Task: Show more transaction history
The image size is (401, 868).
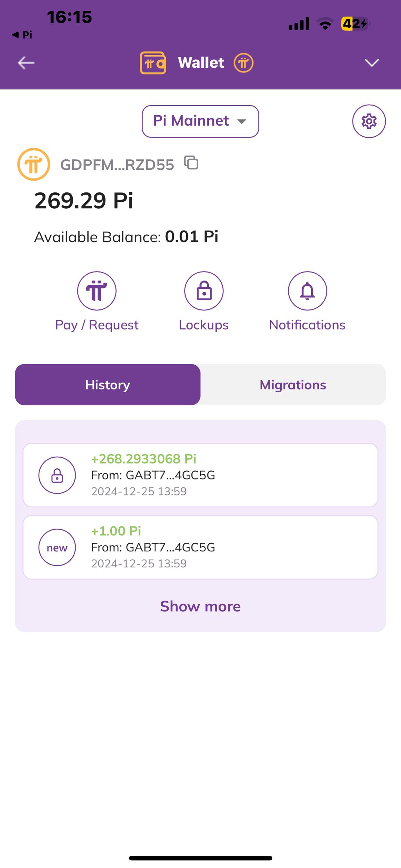Action: [200, 606]
